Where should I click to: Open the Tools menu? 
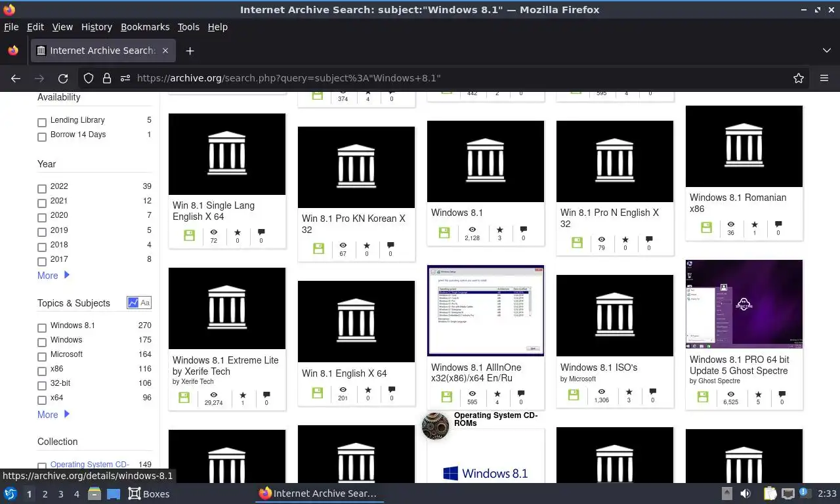click(x=188, y=27)
